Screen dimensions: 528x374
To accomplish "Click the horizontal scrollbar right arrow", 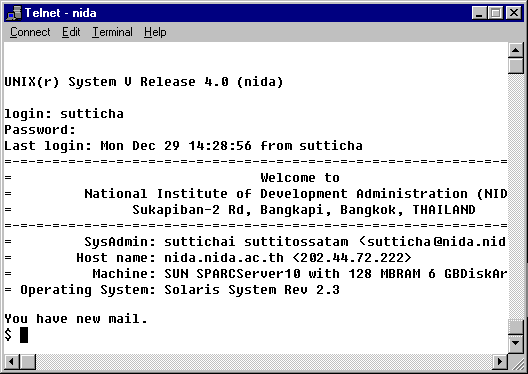I will pyautogui.click(x=500, y=362).
